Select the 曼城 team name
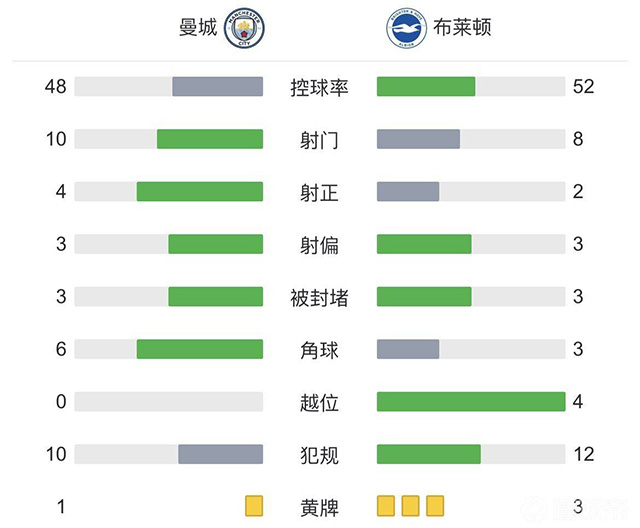640x528 pixels. click(197, 28)
